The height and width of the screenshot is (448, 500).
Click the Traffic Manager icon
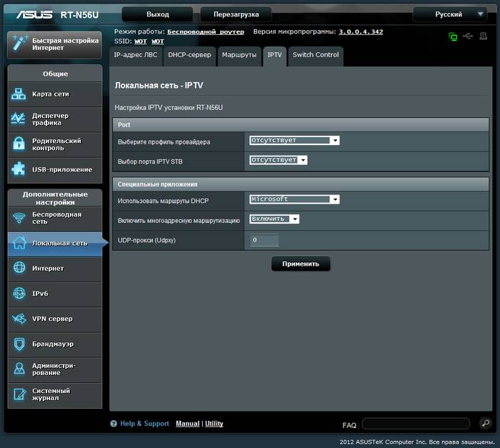click(x=19, y=119)
